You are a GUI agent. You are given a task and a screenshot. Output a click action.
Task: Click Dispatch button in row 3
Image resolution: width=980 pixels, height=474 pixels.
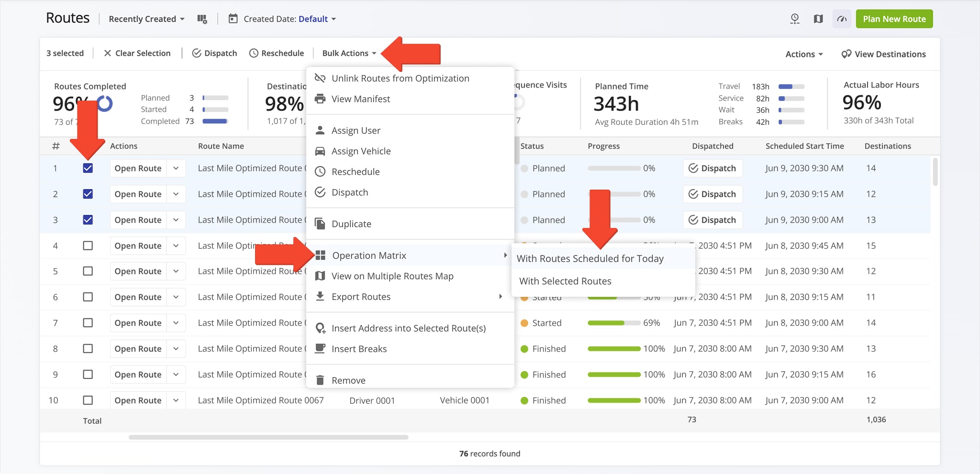point(713,220)
